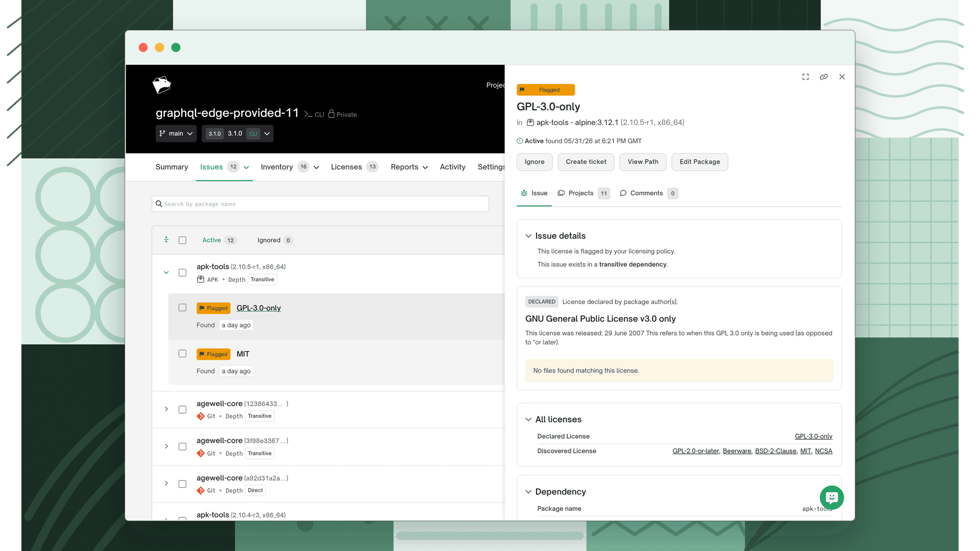980x551 pixels.
Task: Click the CLI terminal icon next to project name
Action: [x=308, y=114]
